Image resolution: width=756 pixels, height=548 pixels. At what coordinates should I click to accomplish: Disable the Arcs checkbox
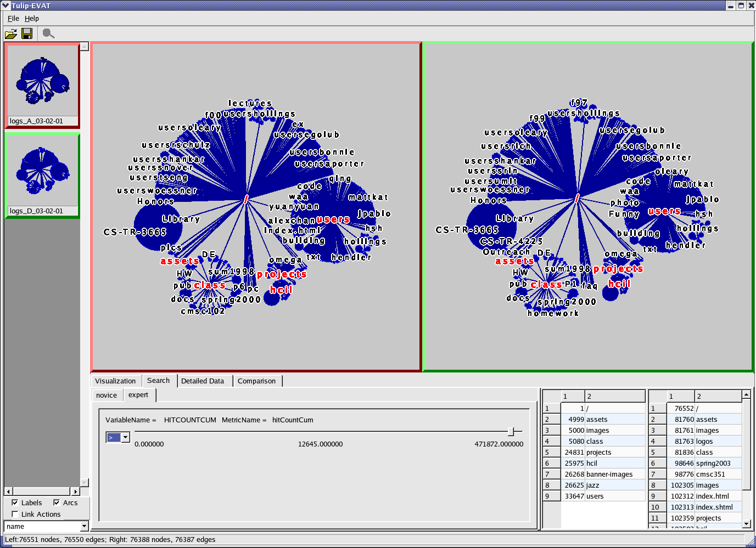click(56, 502)
